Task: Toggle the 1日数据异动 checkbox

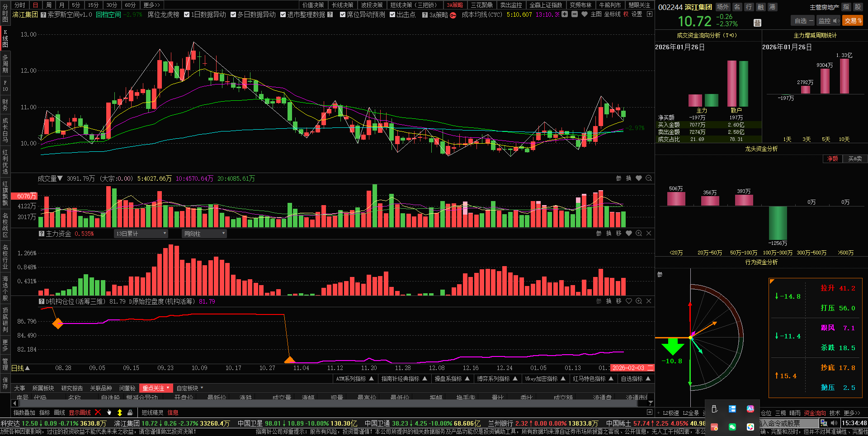Action: pyautogui.click(x=187, y=15)
